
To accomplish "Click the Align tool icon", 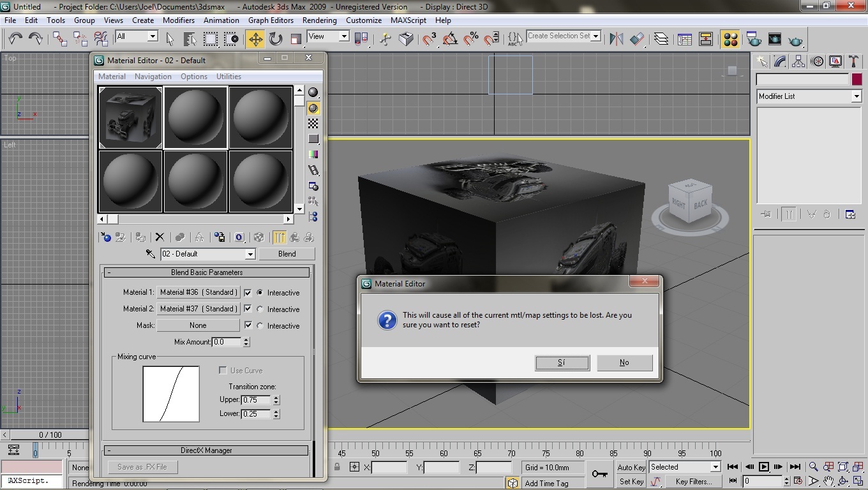I will 636,39.
